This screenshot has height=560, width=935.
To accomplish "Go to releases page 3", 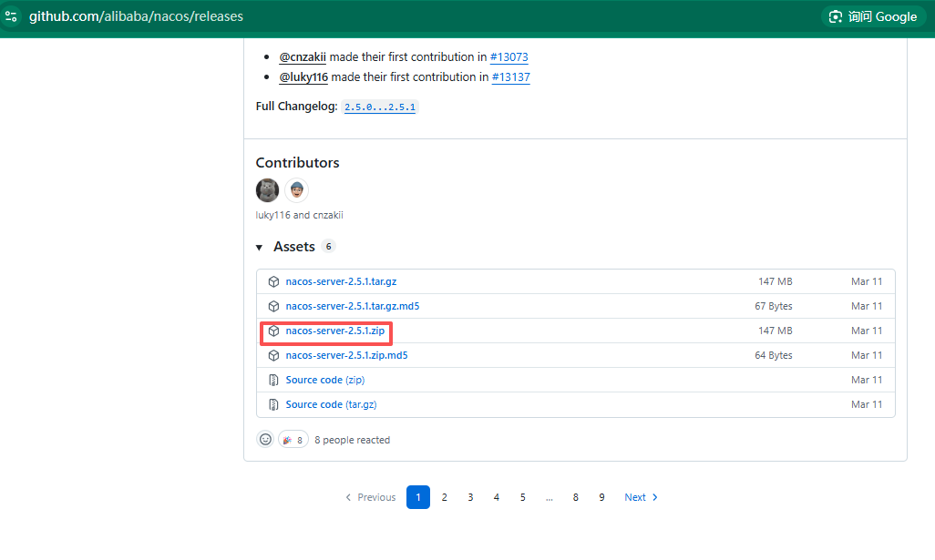I will 470,497.
